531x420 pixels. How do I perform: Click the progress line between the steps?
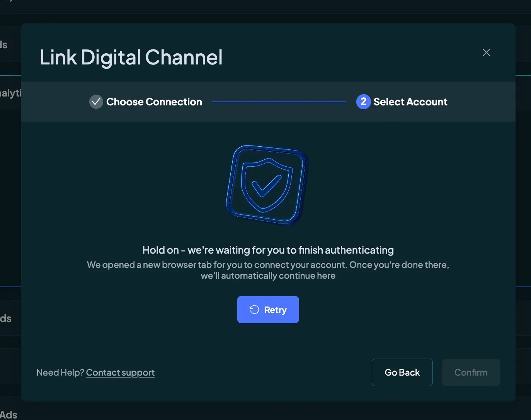(x=279, y=102)
